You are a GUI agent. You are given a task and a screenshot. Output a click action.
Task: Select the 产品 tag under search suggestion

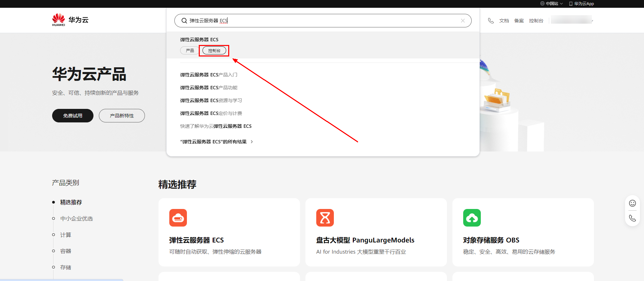tap(190, 50)
